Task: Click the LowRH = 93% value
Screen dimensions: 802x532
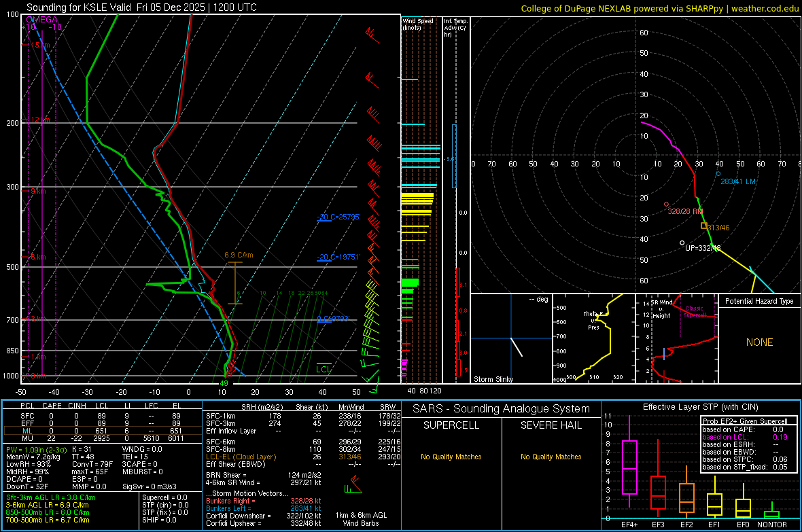Action: coord(28,464)
